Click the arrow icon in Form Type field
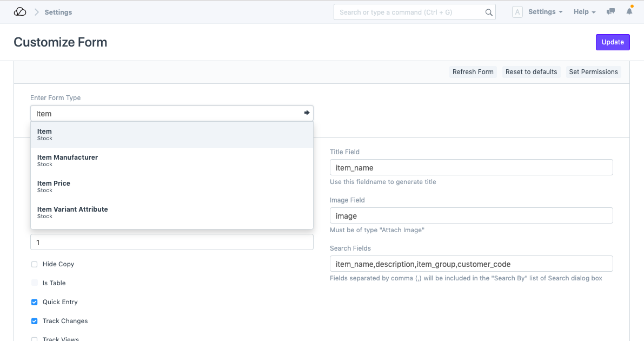This screenshot has height=341, width=644. click(307, 113)
